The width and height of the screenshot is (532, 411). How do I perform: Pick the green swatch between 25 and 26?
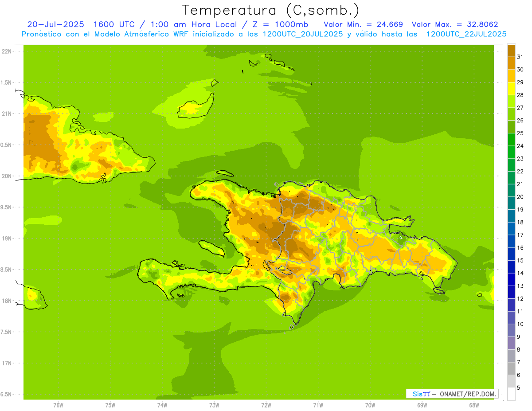point(511,127)
